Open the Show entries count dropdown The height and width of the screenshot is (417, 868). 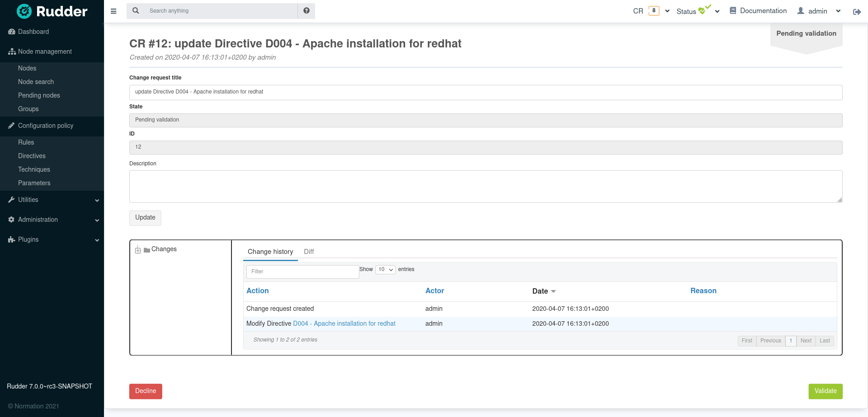(x=385, y=270)
